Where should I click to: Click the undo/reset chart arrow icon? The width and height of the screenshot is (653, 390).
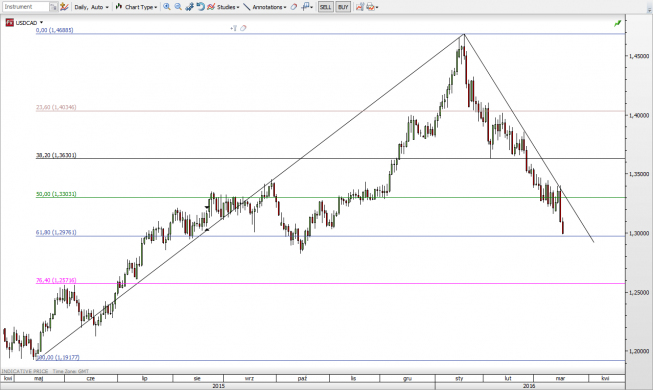point(200,7)
